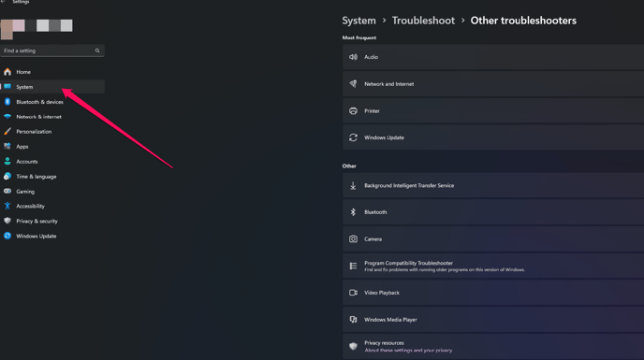Click the Network & internet wifi icon
Viewport: 644px width, 360px height.
click(x=7, y=117)
